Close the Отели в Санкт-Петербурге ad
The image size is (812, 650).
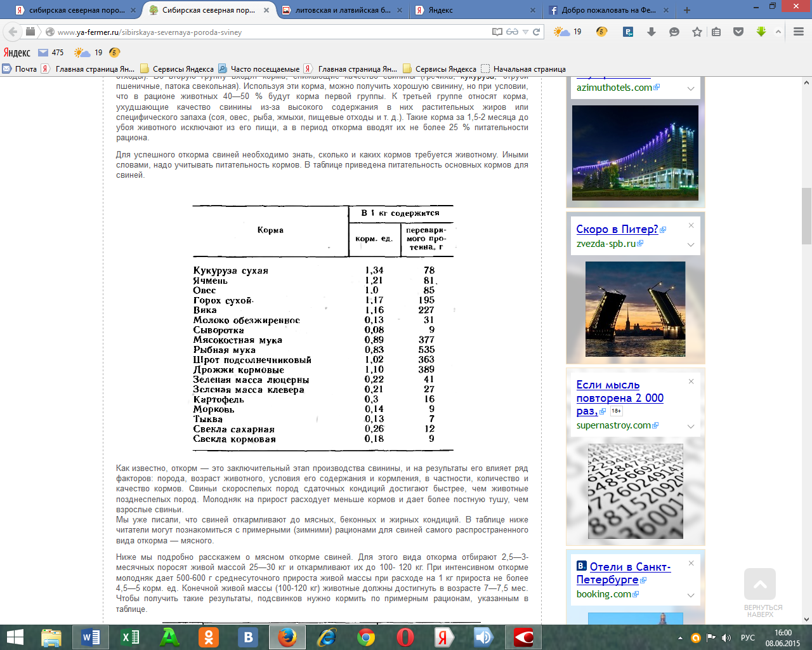[691, 563]
